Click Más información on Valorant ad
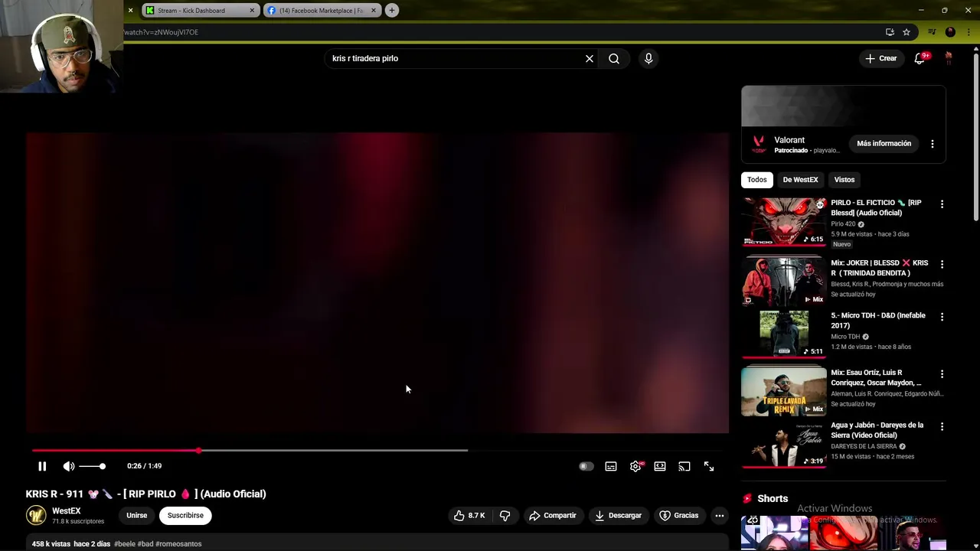Screen dimensions: 980x551 [x=884, y=144]
